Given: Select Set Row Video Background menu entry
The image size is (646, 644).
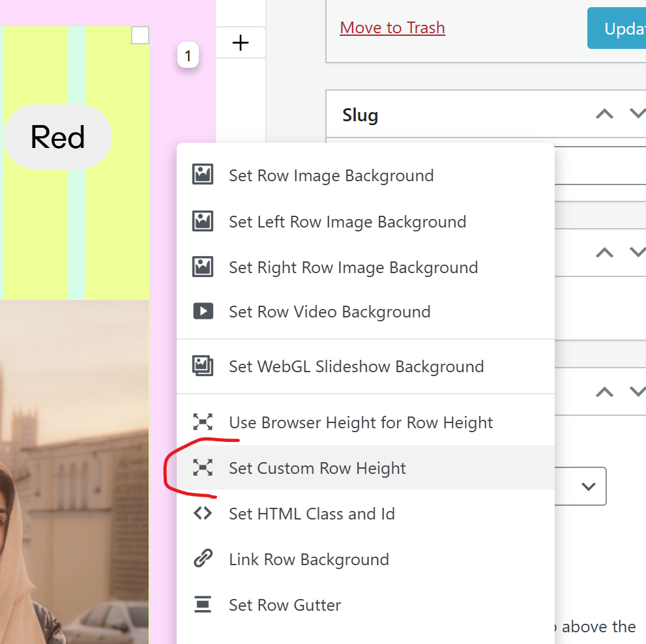Looking at the screenshot, I should 329,312.
